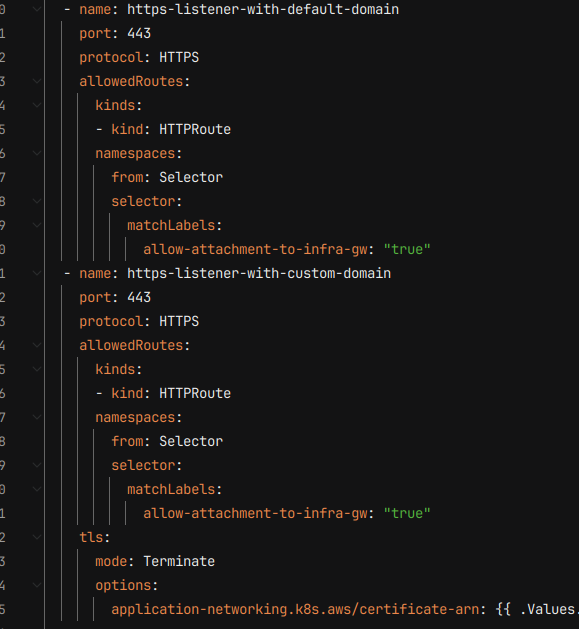The height and width of the screenshot is (629, 579).
Task: Click namespaces key in custom-domain listener
Action: (135, 418)
